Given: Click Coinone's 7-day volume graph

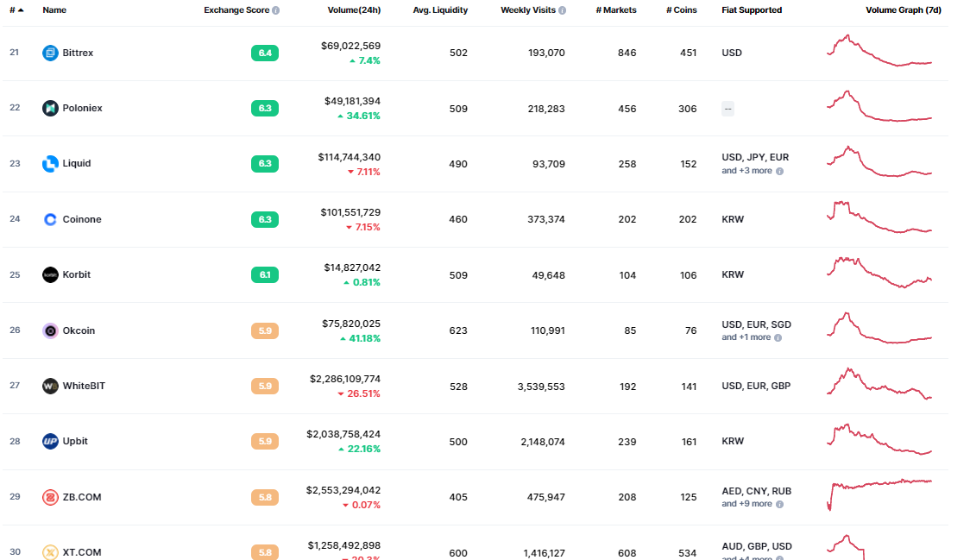Looking at the screenshot, I should [x=879, y=217].
